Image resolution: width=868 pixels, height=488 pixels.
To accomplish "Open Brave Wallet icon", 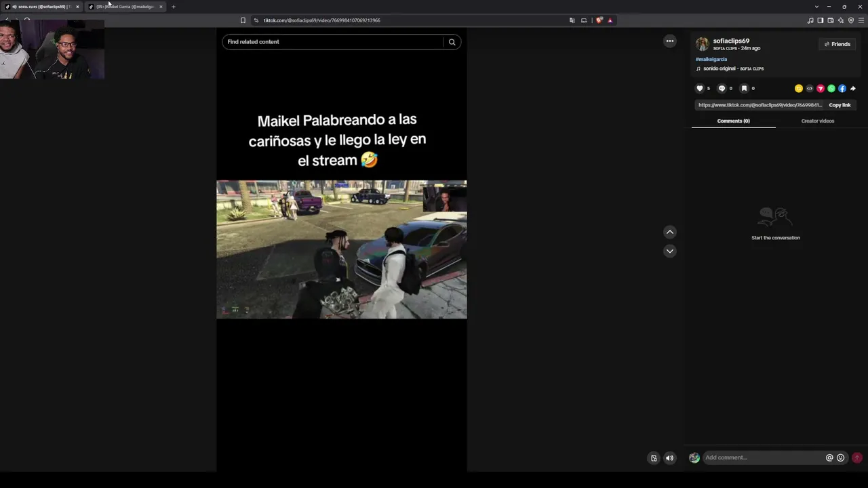I will 831,20.
